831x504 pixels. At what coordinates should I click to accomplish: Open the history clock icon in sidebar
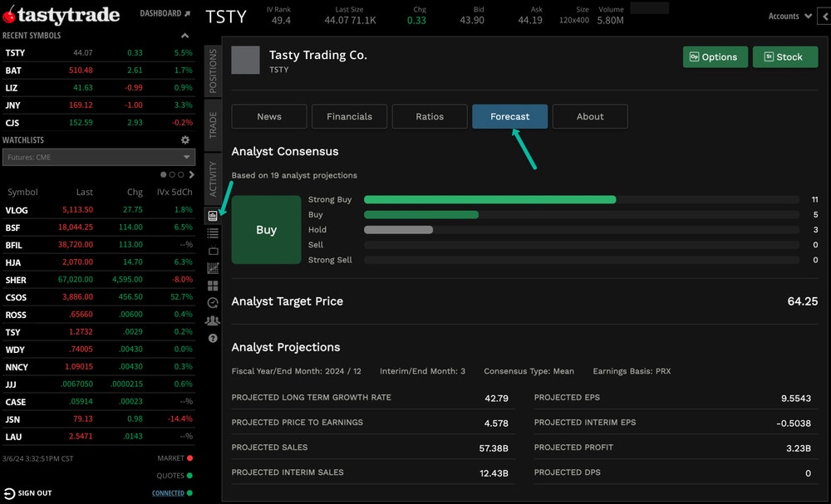tap(213, 303)
